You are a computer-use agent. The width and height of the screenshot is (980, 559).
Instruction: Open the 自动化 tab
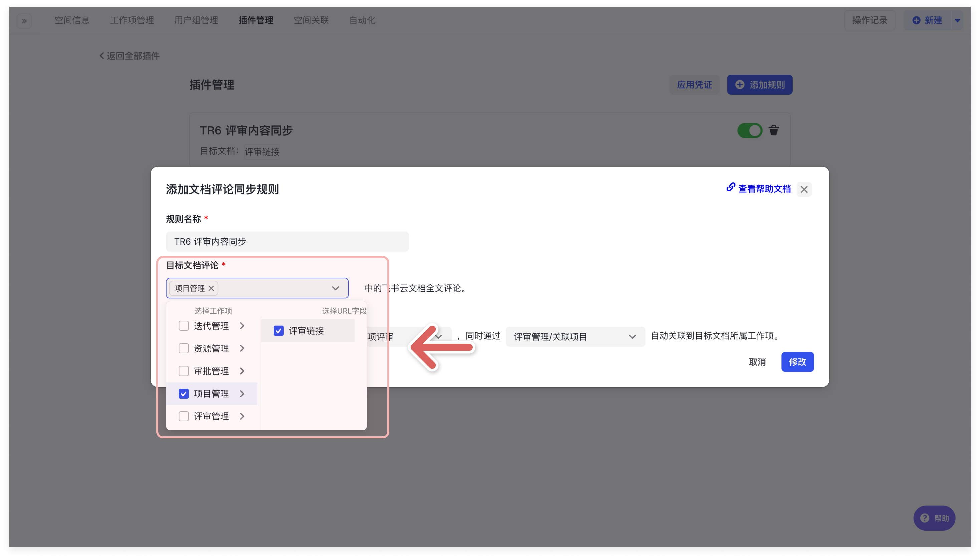point(362,20)
